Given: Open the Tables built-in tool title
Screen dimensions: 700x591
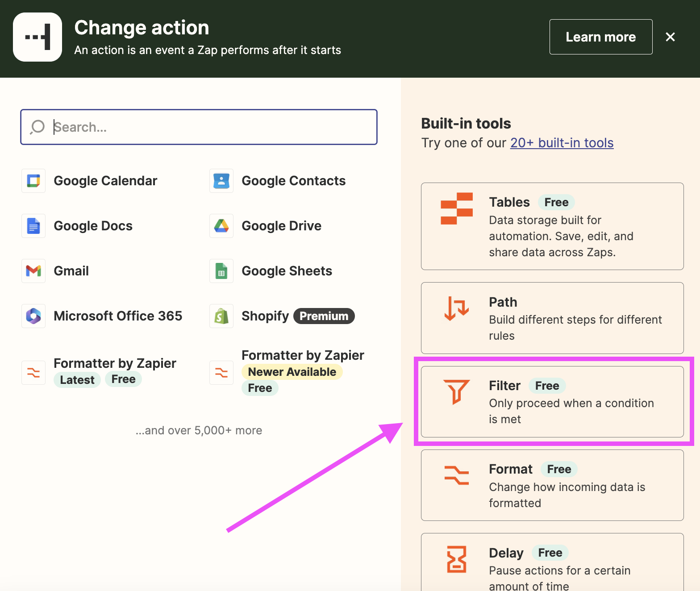Looking at the screenshot, I should coord(509,202).
